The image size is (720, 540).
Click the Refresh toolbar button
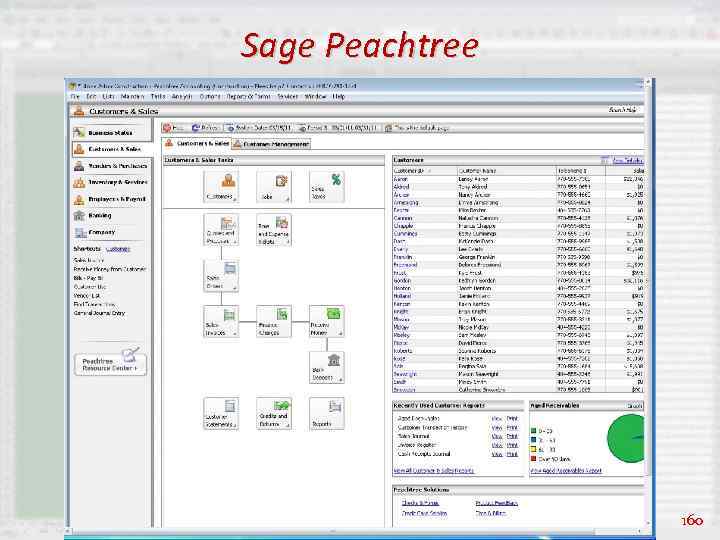tap(205, 128)
